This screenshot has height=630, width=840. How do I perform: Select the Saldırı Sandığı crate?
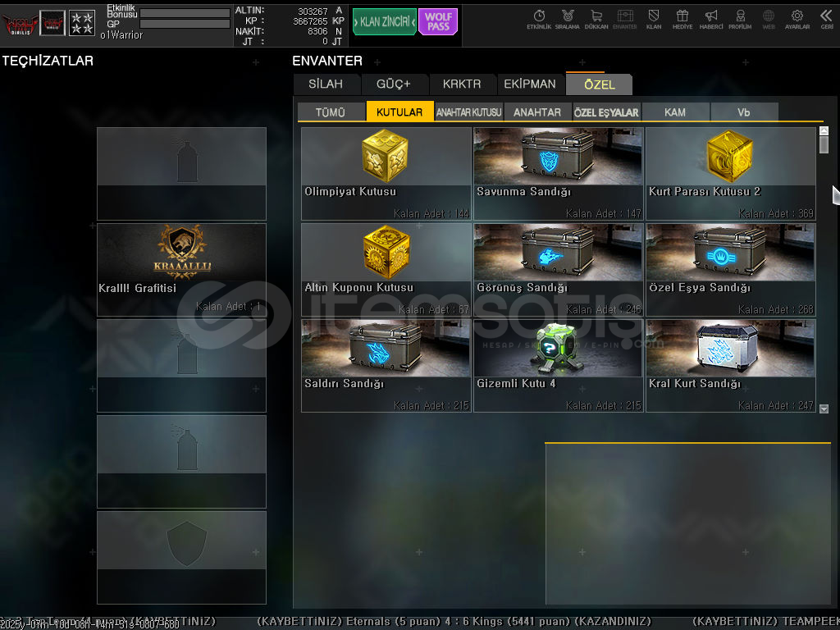click(386, 366)
